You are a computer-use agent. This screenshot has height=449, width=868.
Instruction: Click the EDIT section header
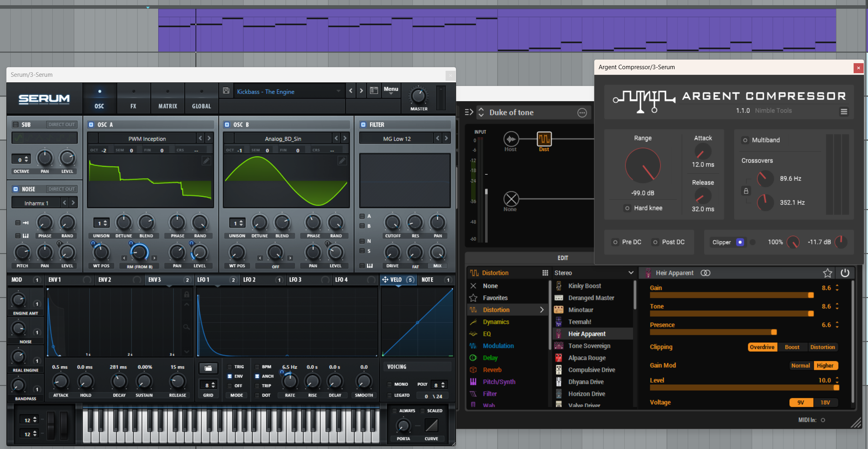pos(563,258)
